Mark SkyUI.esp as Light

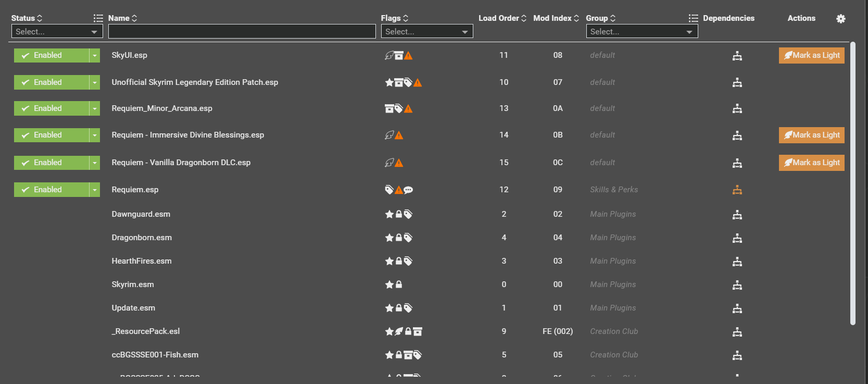tap(812, 55)
